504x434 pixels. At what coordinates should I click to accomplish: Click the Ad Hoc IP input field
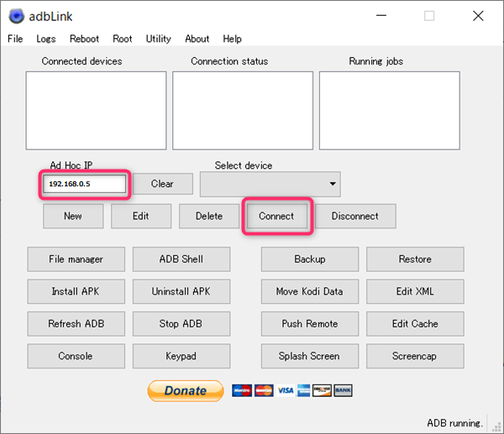pyautogui.click(x=85, y=184)
